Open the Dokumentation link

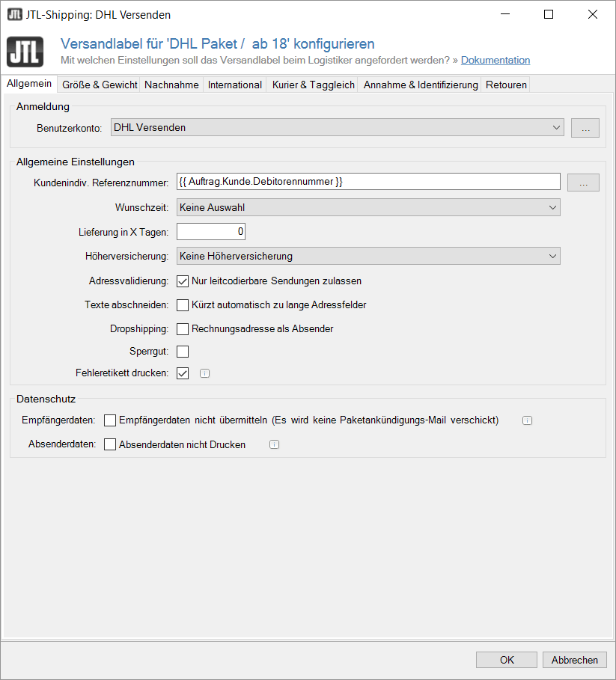click(495, 61)
